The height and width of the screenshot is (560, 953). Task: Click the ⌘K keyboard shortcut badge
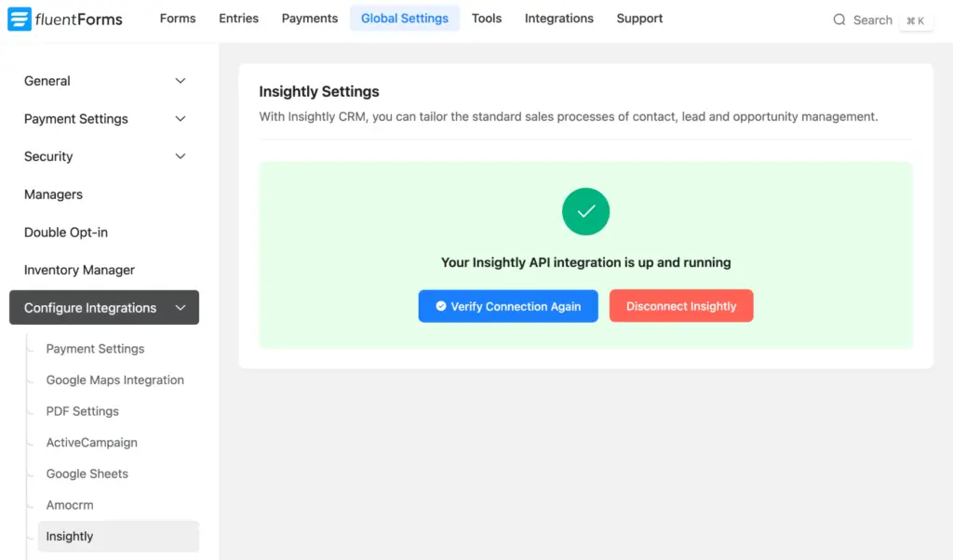[916, 20]
